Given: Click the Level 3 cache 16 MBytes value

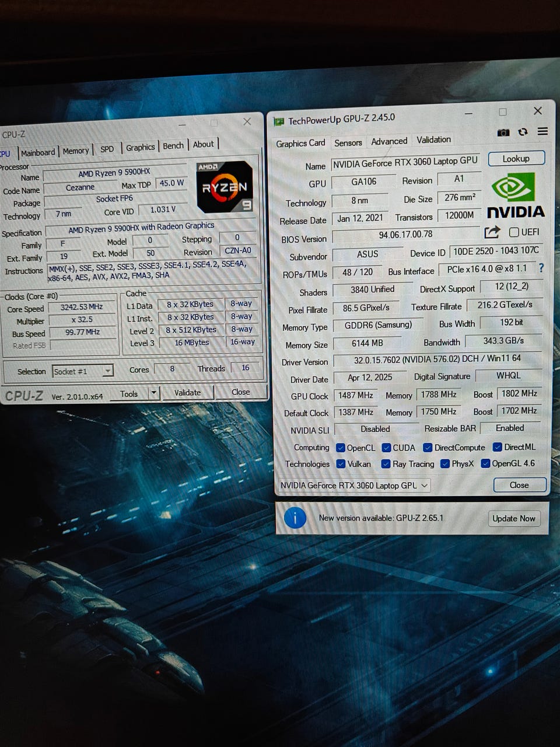Looking at the screenshot, I should (x=191, y=343).
